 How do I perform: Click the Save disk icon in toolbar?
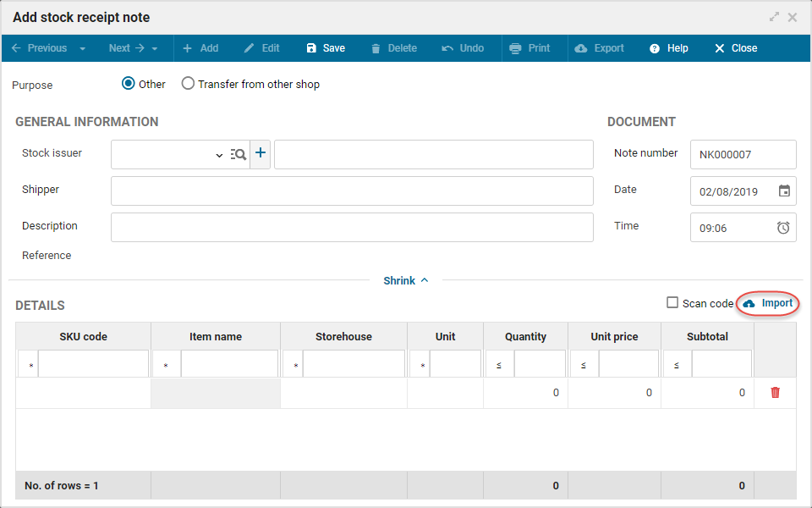[x=311, y=48]
